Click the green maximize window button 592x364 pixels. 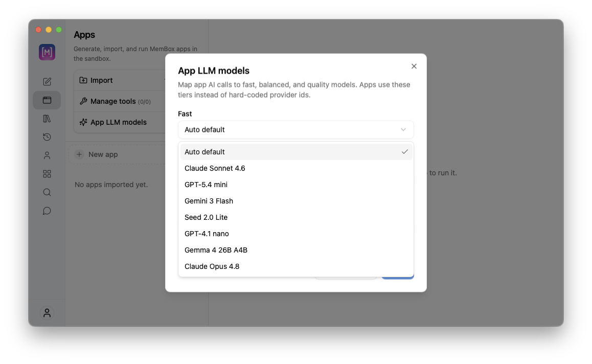pos(59,30)
